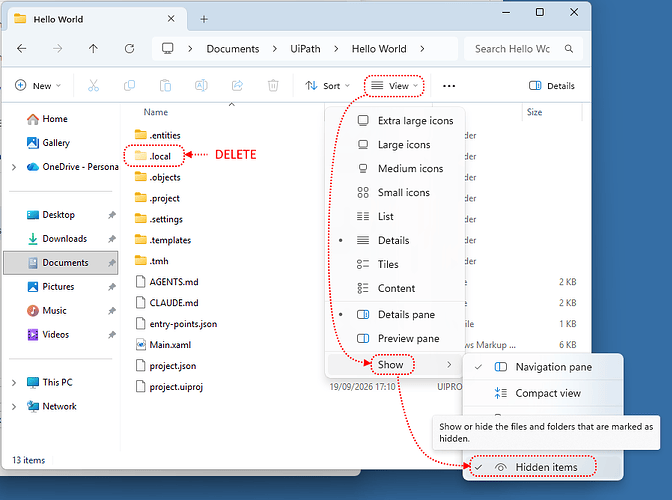Toggle the Details pane button in toolbar

coord(552,86)
